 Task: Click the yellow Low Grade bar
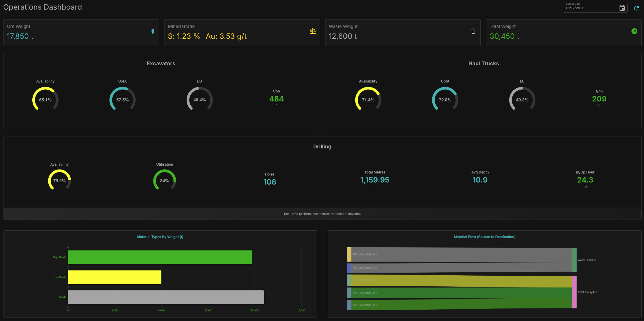115,277
